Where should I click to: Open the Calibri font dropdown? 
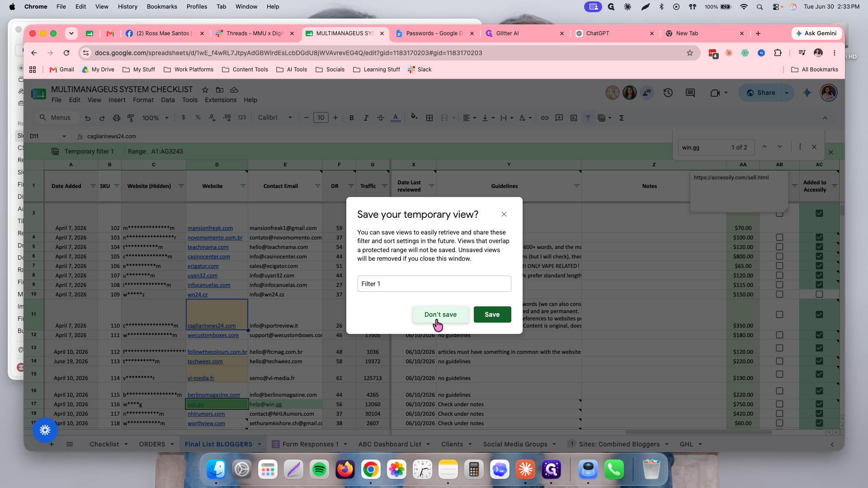[275, 118]
